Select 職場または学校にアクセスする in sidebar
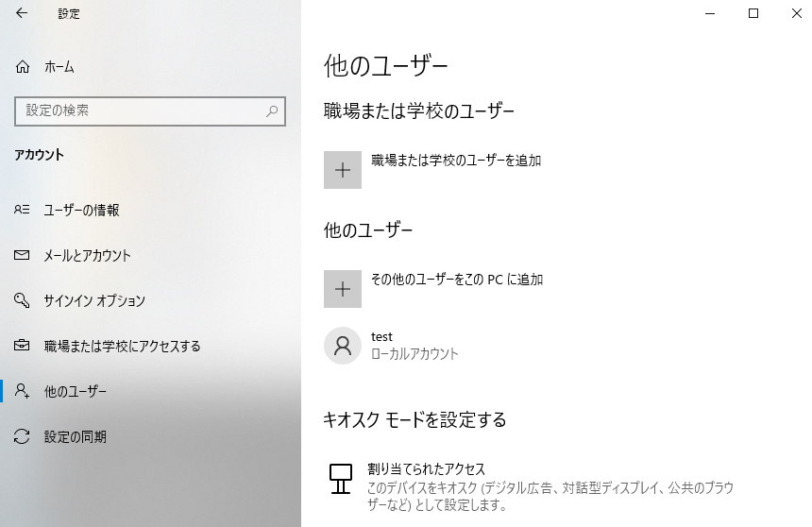Screen dimensions: 812x527 pos(122,346)
